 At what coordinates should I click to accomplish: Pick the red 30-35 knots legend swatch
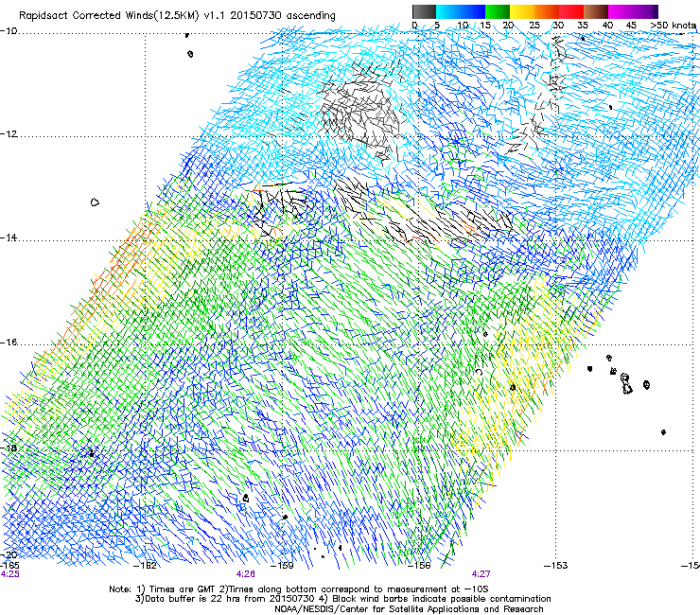click(x=571, y=11)
